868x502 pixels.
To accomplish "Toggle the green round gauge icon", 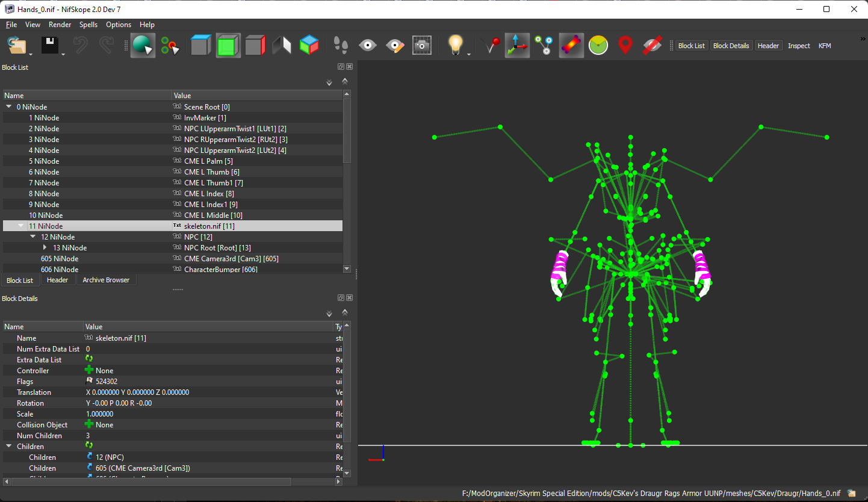I will tap(598, 46).
